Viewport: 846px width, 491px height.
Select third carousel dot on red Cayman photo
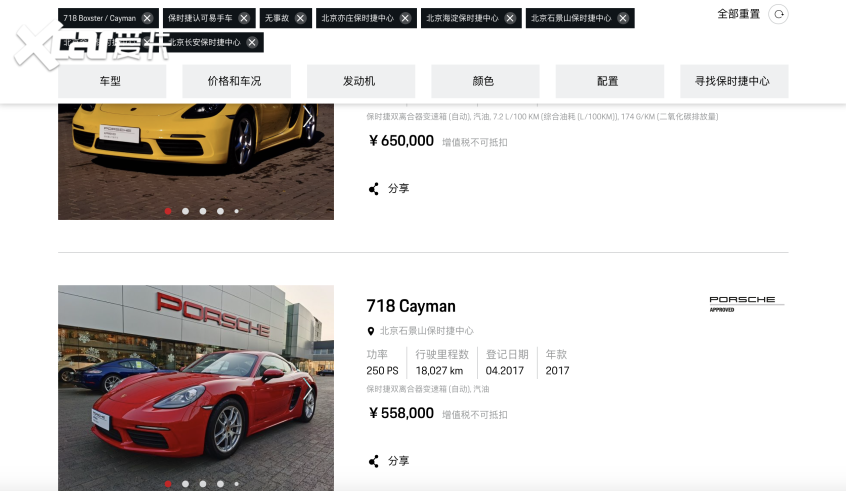(203, 484)
